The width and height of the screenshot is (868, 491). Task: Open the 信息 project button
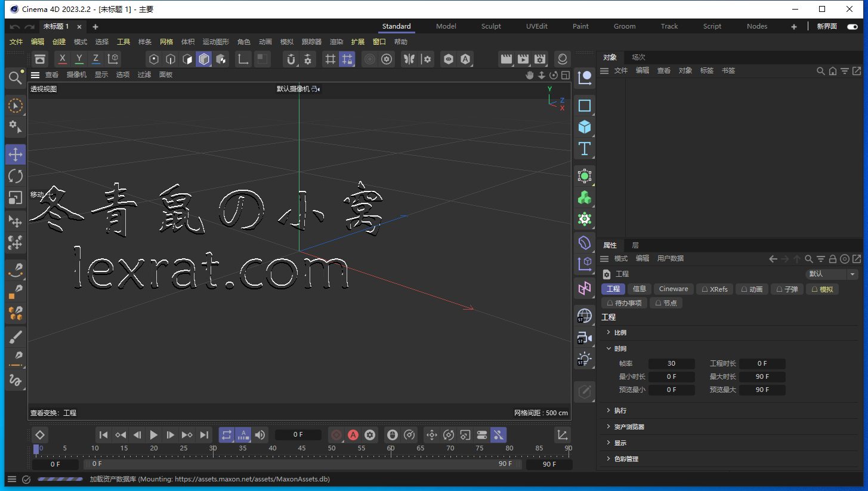pyautogui.click(x=640, y=289)
